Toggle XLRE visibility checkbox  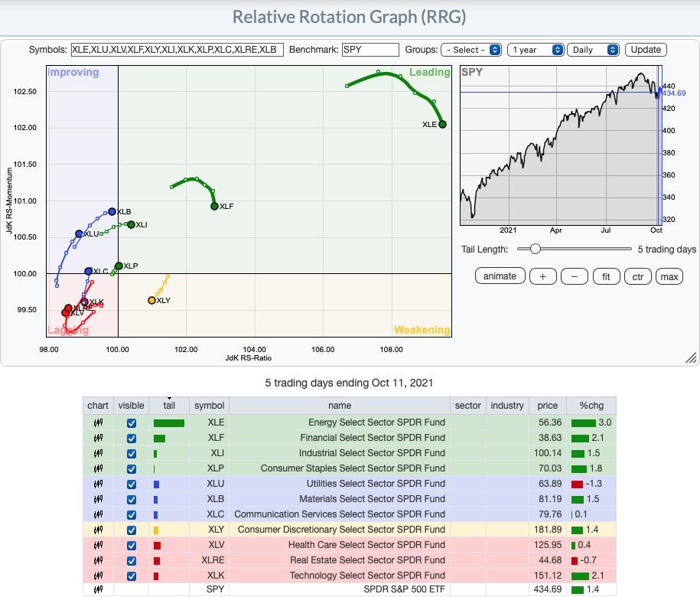(132, 560)
